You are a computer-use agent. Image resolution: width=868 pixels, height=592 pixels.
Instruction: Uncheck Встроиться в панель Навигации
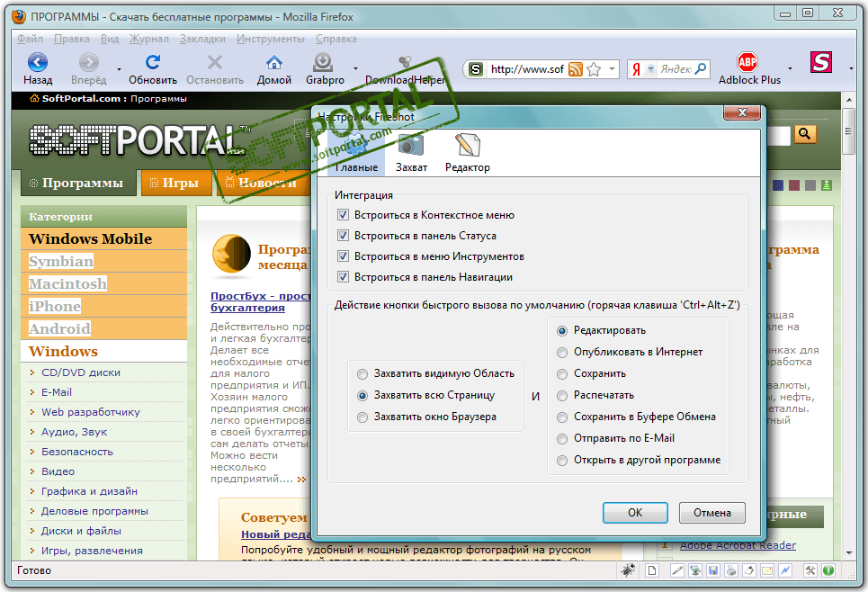344,277
